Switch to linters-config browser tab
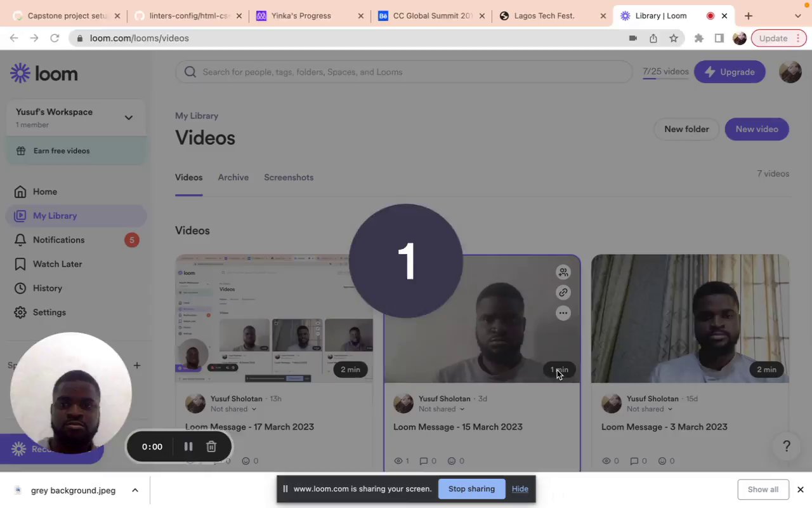The width and height of the screenshot is (812, 508). coord(189,16)
